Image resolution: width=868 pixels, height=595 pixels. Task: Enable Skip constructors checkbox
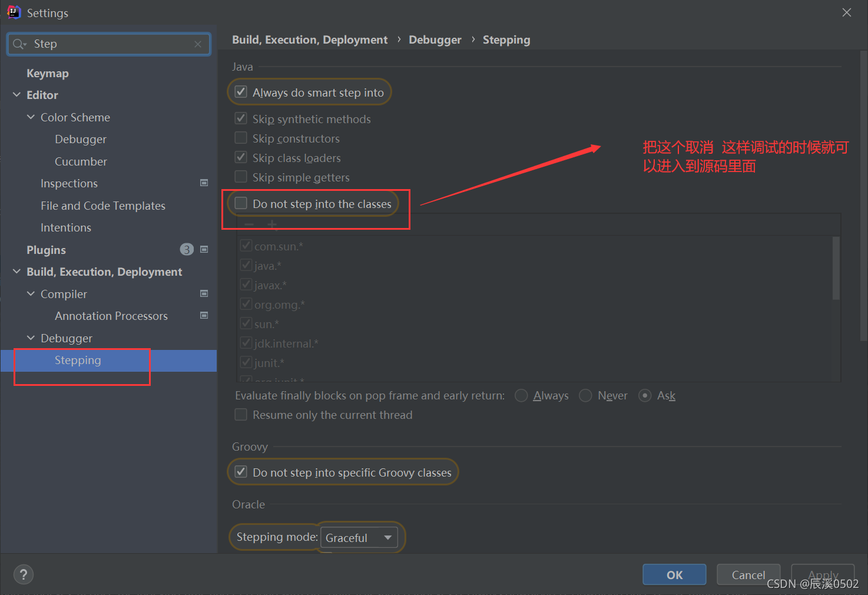coord(241,138)
